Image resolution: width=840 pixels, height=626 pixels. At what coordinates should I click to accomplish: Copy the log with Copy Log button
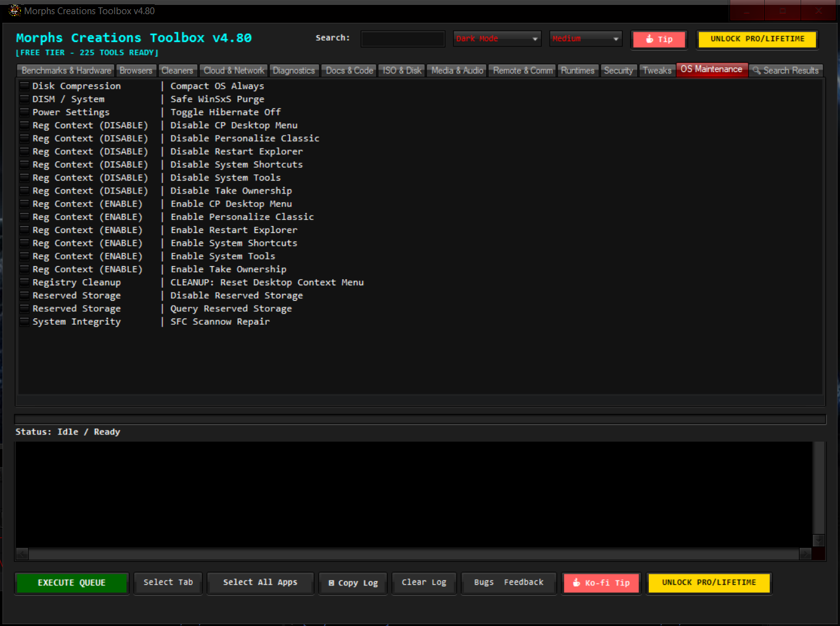353,583
